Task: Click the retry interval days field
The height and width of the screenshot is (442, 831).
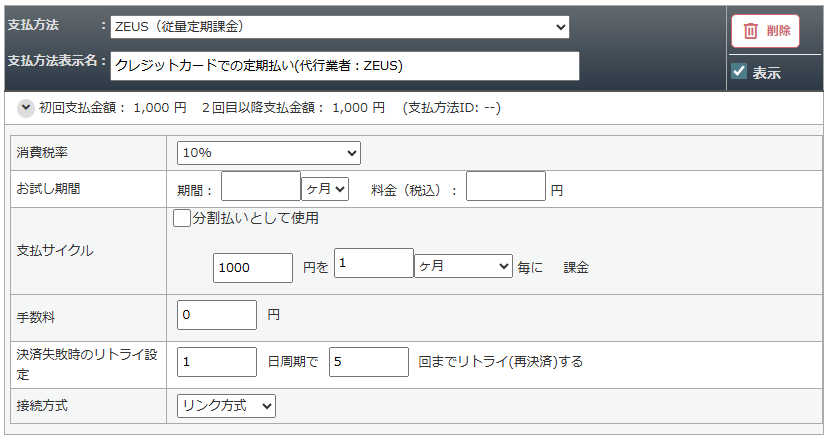Action: point(217,362)
